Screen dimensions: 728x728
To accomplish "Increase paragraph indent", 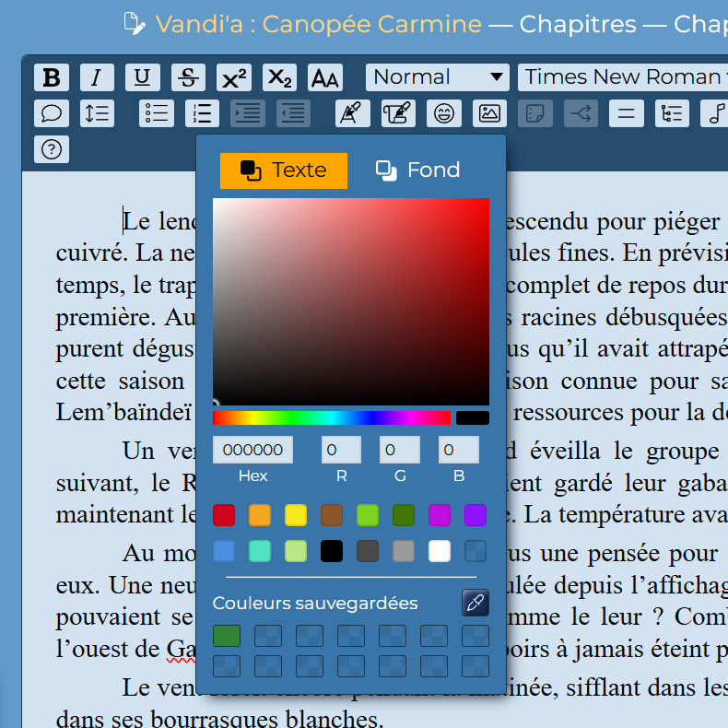I will pos(248,113).
